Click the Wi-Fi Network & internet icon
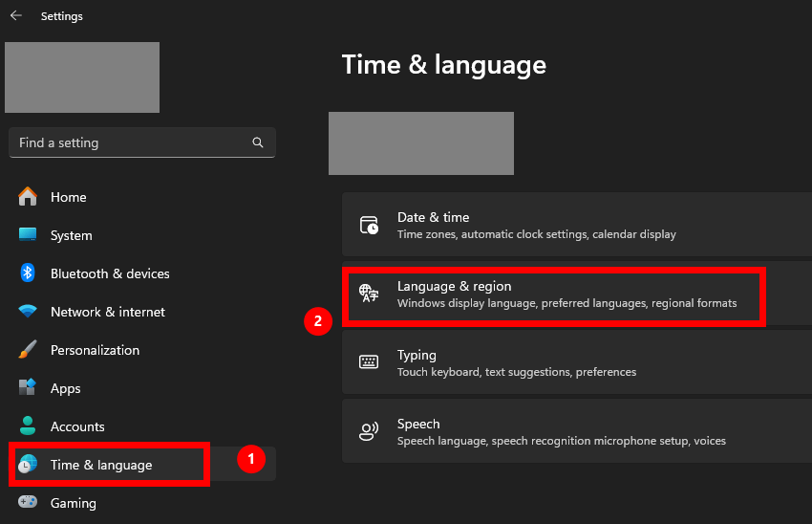This screenshot has height=524, width=812. point(28,312)
